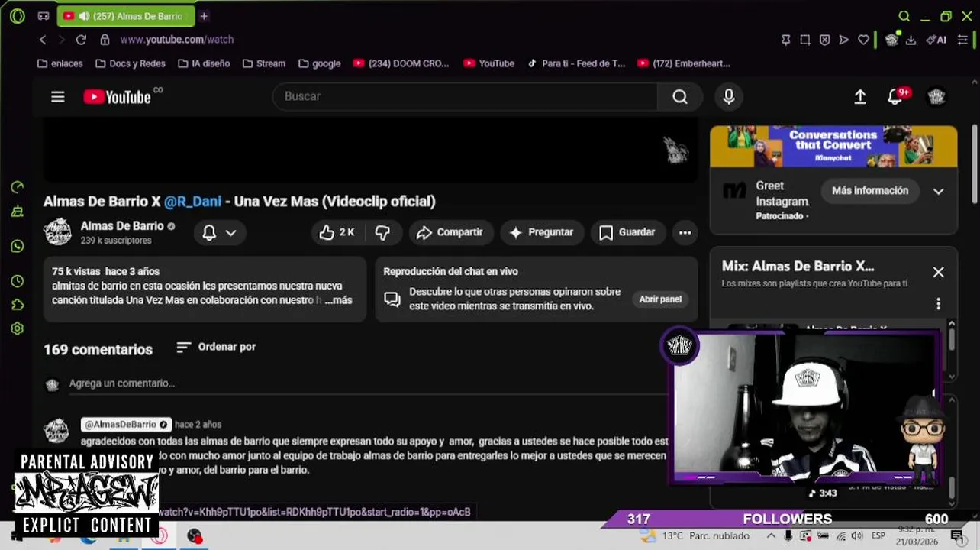Open WhatsApp in the sidebar
The height and width of the screenshot is (550, 980).
pyautogui.click(x=18, y=246)
